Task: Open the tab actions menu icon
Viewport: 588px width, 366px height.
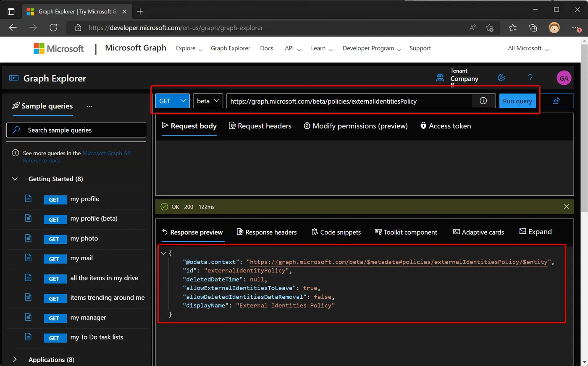Action: coord(11,11)
